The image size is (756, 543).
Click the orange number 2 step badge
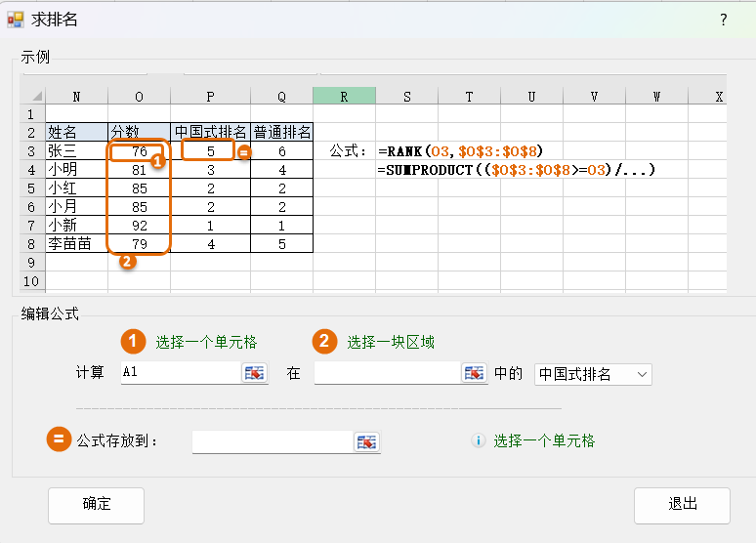324,341
